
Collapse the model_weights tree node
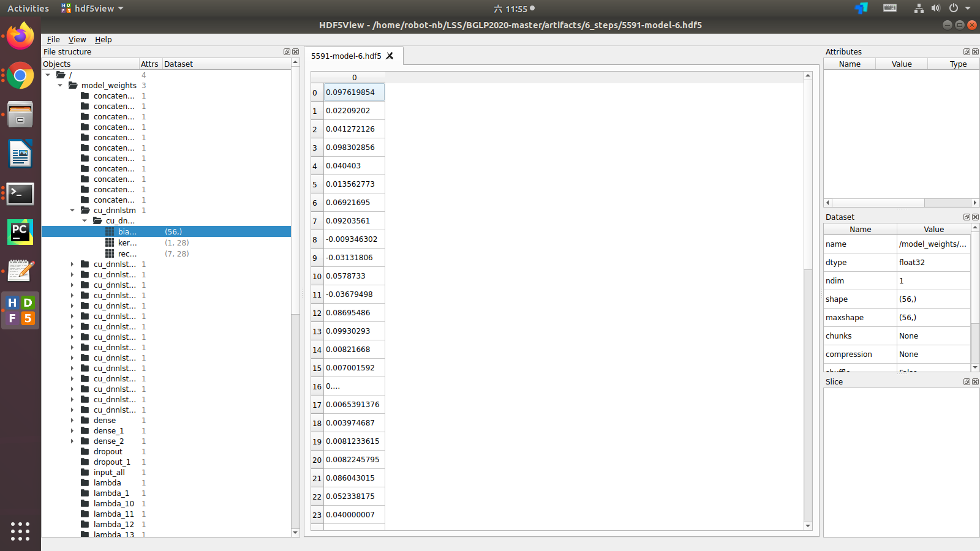[59, 85]
